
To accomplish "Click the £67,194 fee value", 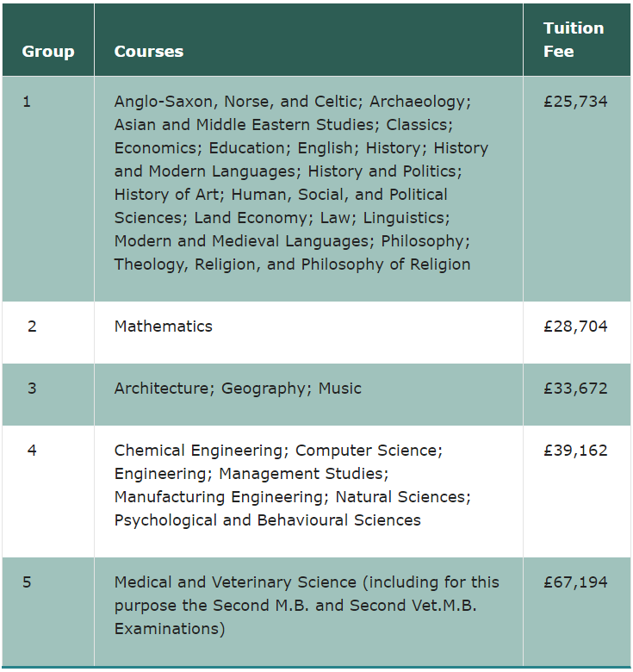I will [x=575, y=582].
